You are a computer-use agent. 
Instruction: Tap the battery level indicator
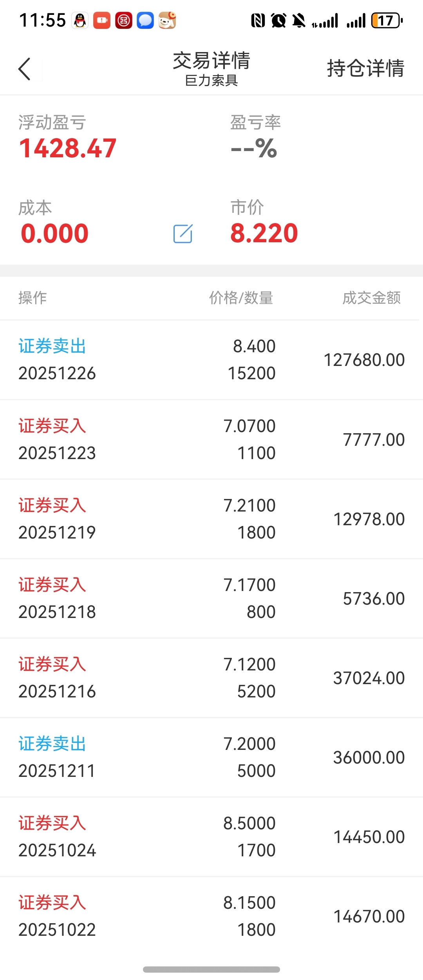387,20
